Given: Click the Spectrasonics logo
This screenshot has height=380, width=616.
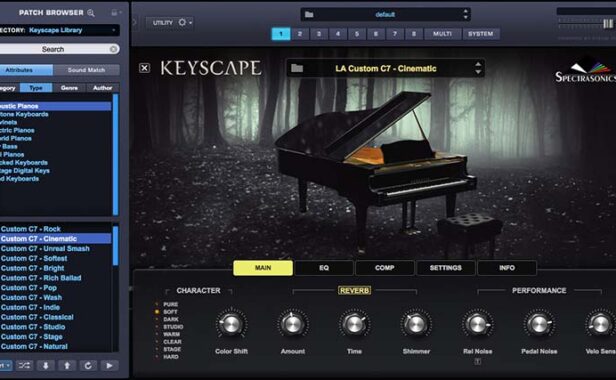Looking at the screenshot, I should 585,71.
